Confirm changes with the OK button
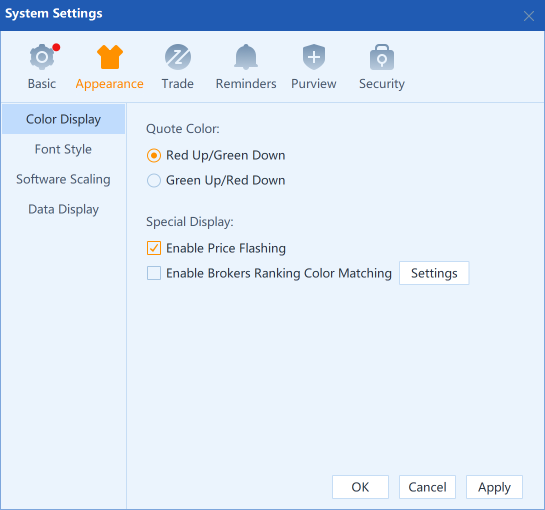 (x=360, y=487)
